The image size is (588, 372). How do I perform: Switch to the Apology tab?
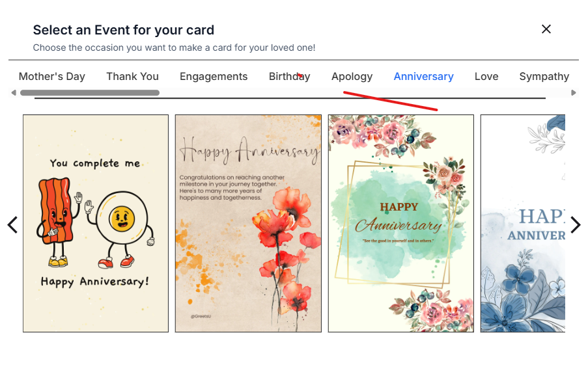(x=352, y=76)
